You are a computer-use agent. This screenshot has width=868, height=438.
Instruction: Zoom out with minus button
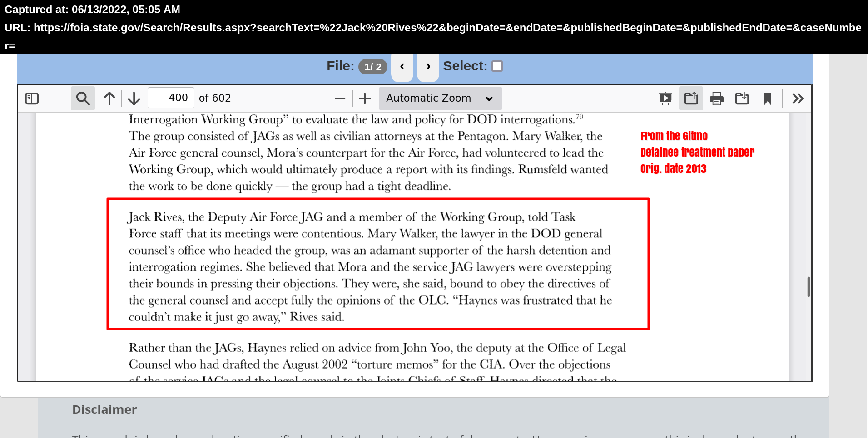click(340, 98)
